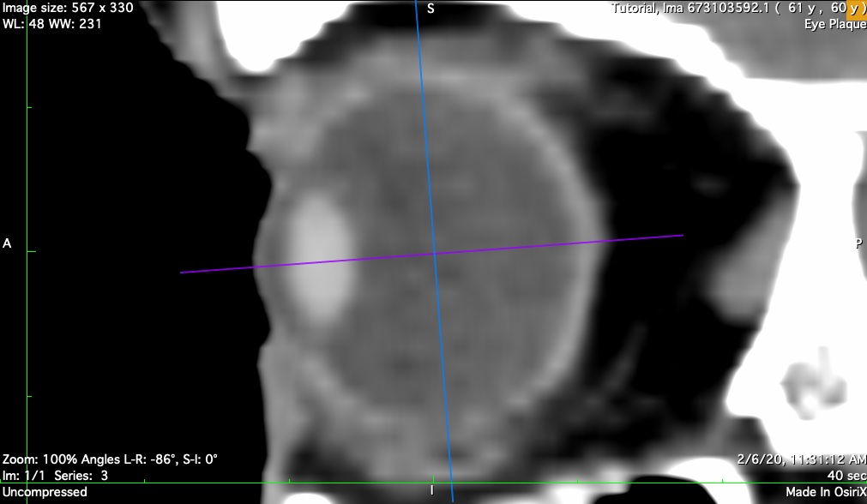Click the 'Made In OsiriX' watermark
Screen dimensions: 867x504
(x=825, y=492)
